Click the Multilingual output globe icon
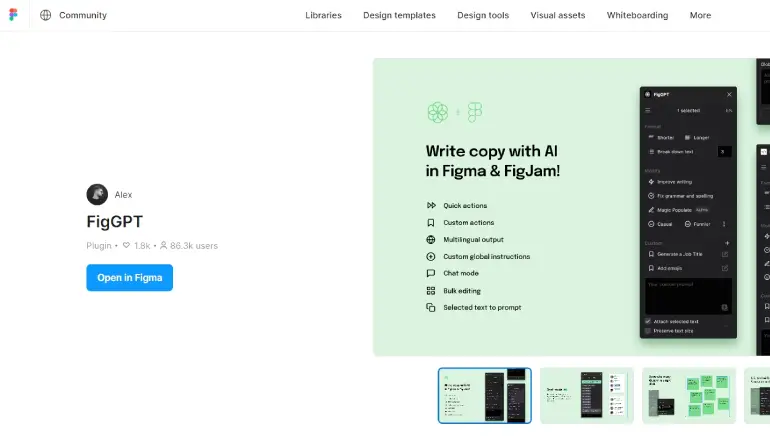The width and height of the screenshot is (770, 440). (x=431, y=240)
